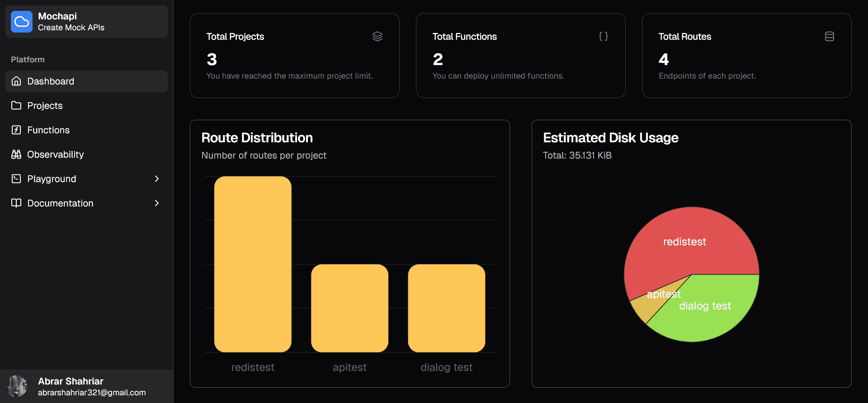Viewport: 868px width, 403px height.
Task: Expand the Documentation submenu chevron
Action: pos(157,203)
